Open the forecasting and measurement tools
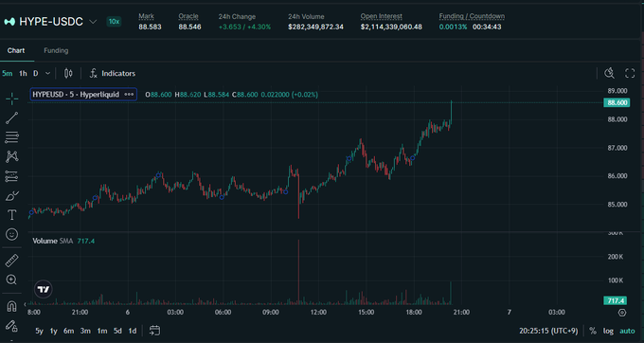Screen dimensions: 644x343 (12, 176)
